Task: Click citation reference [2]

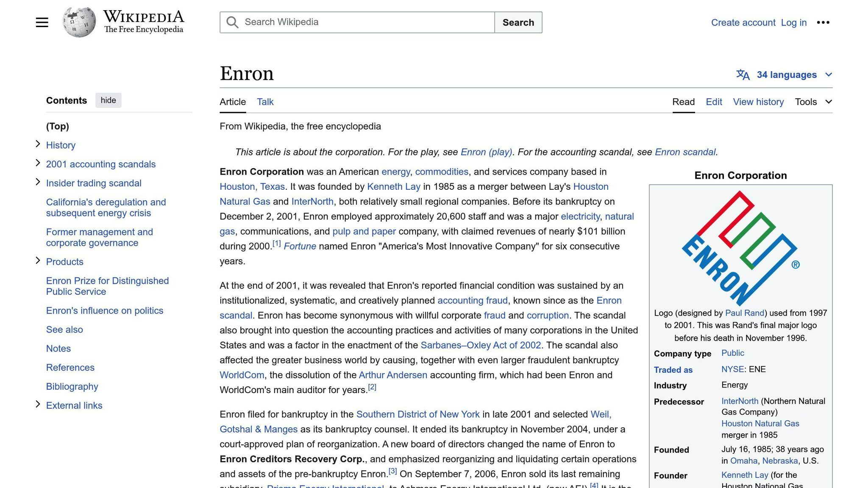Action: pyautogui.click(x=372, y=387)
